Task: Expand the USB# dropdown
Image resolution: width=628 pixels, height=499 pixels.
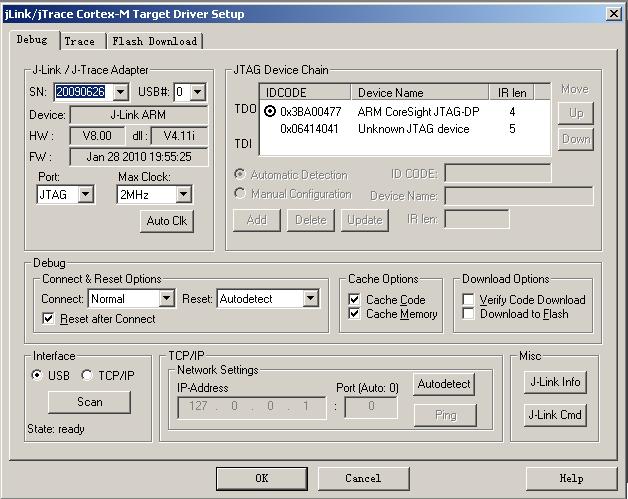Action: (x=197, y=92)
